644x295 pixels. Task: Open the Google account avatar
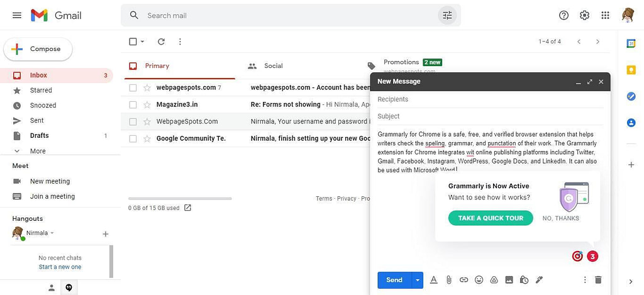click(x=628, y=15)
